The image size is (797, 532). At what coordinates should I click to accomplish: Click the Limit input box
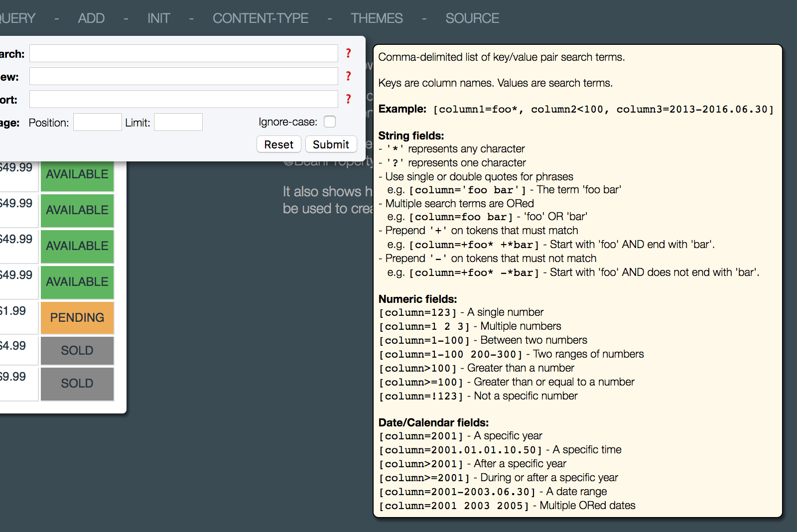pyautogui.click(x=178, y=122)
